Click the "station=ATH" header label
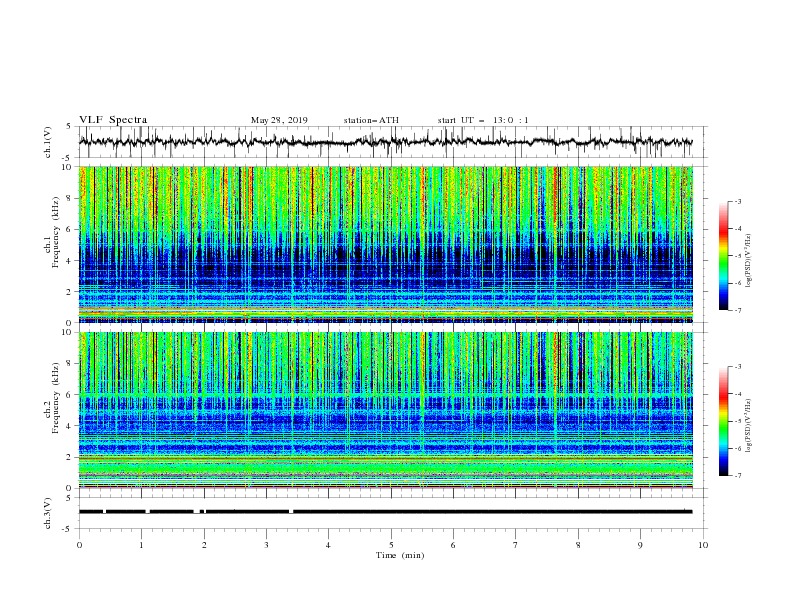The width and height of the screenshot is (792, 612). (x=371, y=120)
